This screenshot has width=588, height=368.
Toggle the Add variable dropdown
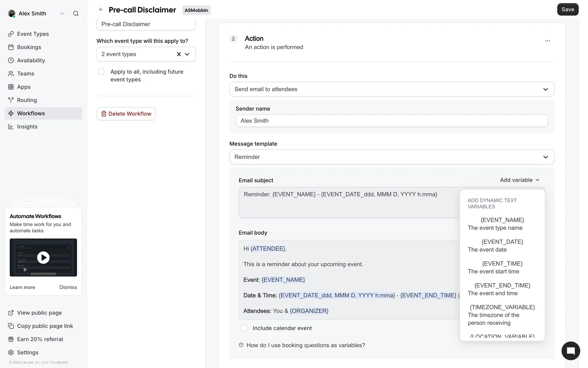(x=520, y=180)
